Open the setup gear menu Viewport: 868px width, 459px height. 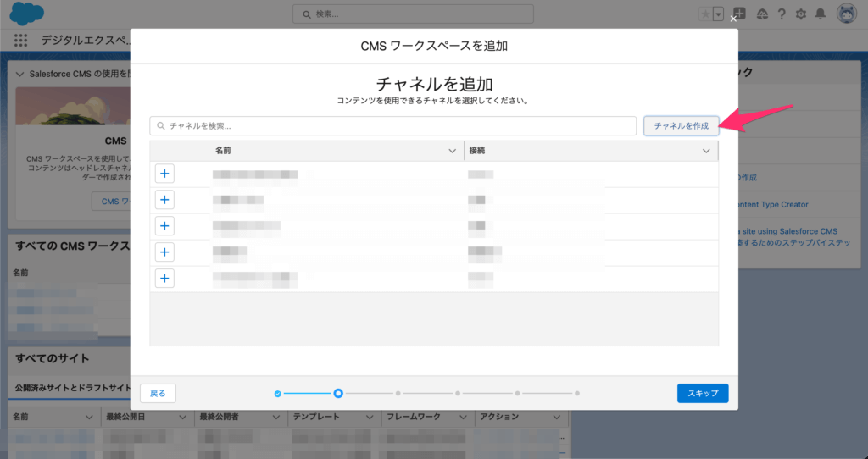(x=800, y=14)
